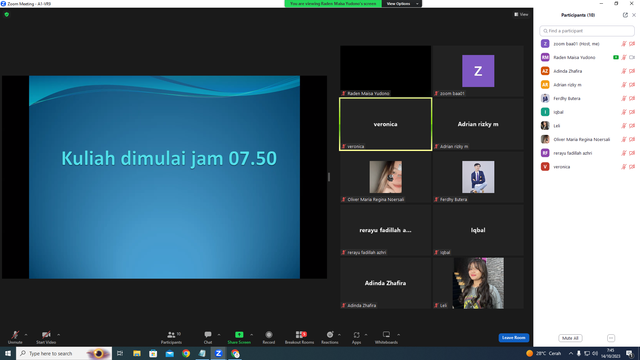Click Zoom icon in Windows taskbar

click(x=218, y=353)
